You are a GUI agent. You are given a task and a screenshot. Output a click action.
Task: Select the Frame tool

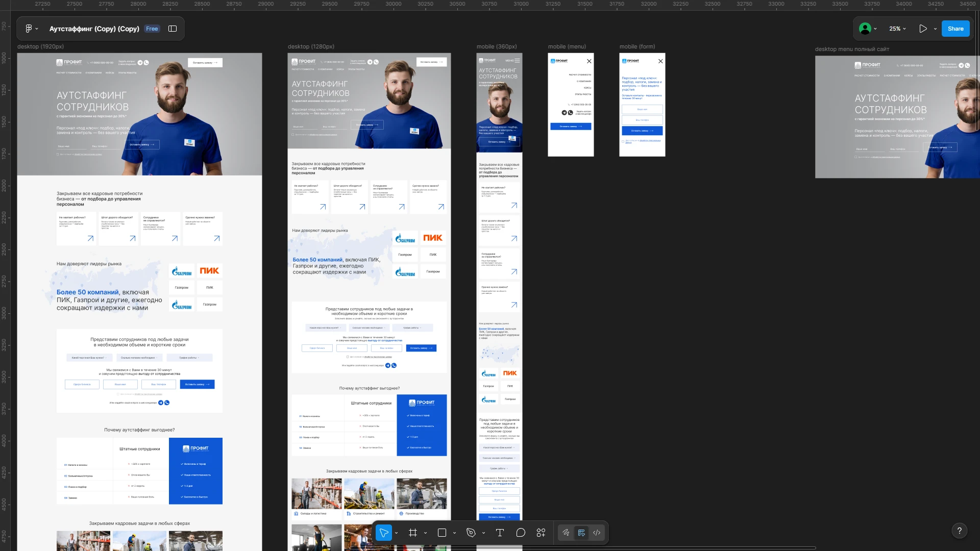point(413,533)
